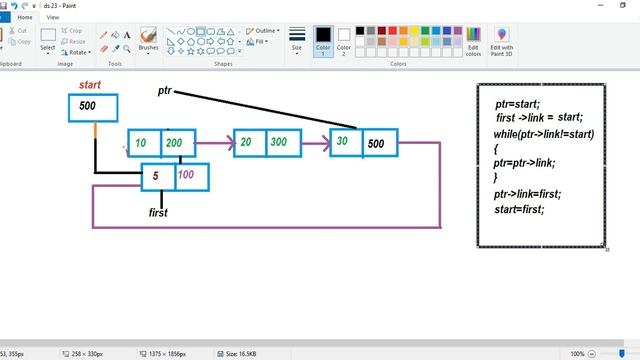Click the 'start=first;' code line
Screen dimensions: 640x360
pos(519,209)
